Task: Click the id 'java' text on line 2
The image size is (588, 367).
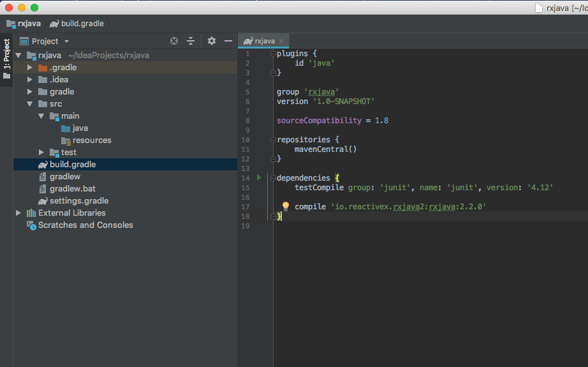Action: tap(314, 63)
